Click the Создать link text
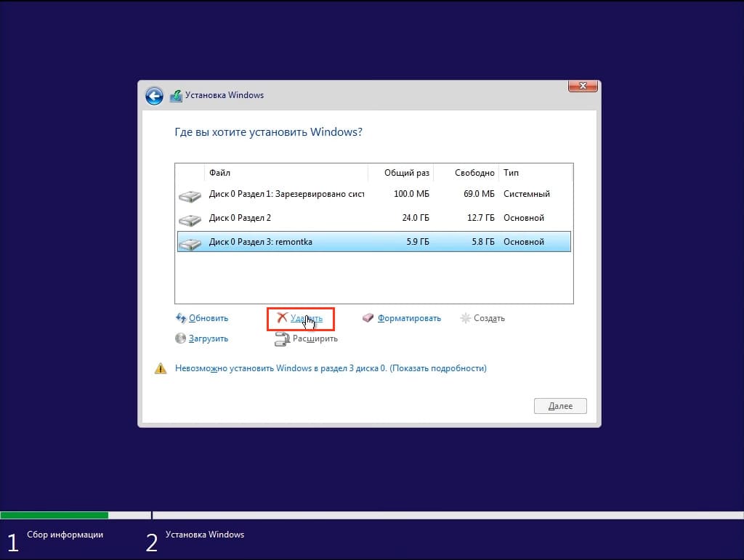 pos(489,318)
